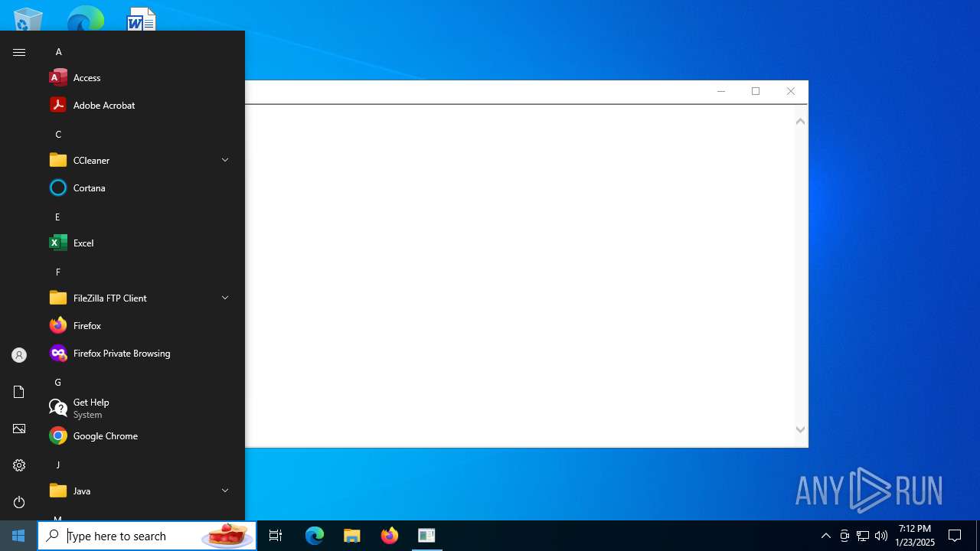Open the volume control in system tray
The height and width of the screenshot is (551, 980).
click(881, 536)
